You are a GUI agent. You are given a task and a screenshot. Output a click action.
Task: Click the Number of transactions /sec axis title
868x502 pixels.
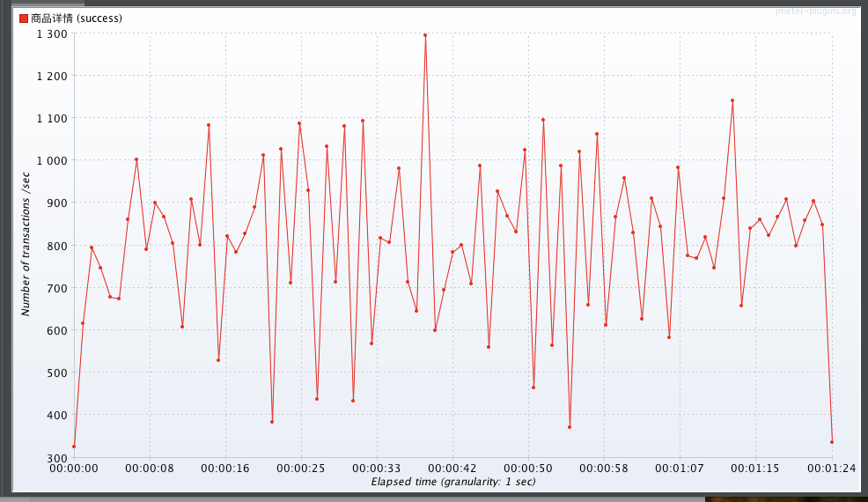[x=26, y=244]
